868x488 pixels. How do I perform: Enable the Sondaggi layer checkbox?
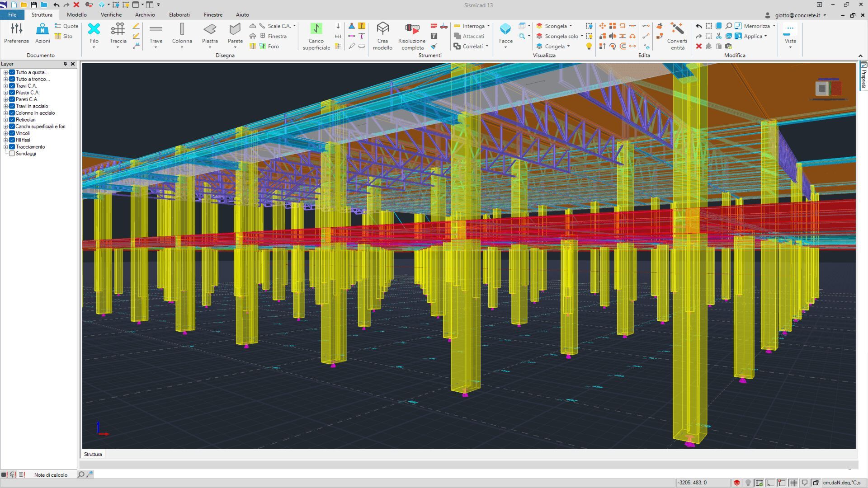pos(12,154)
